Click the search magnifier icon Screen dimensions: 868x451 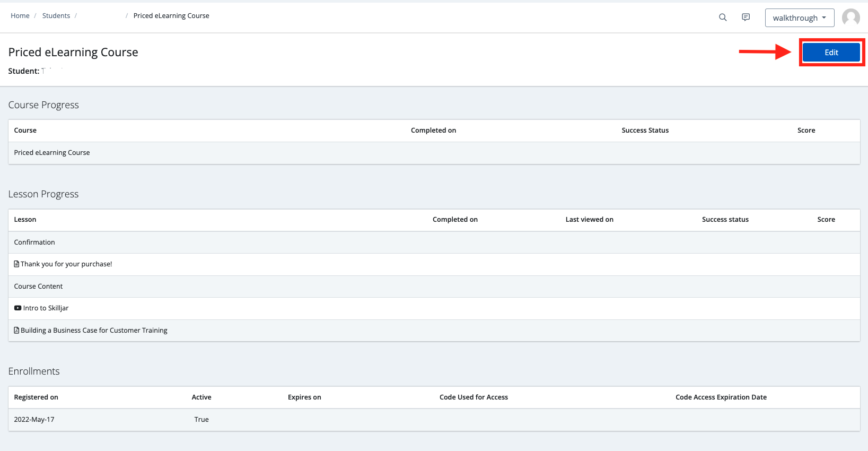[x=722, y=18]
